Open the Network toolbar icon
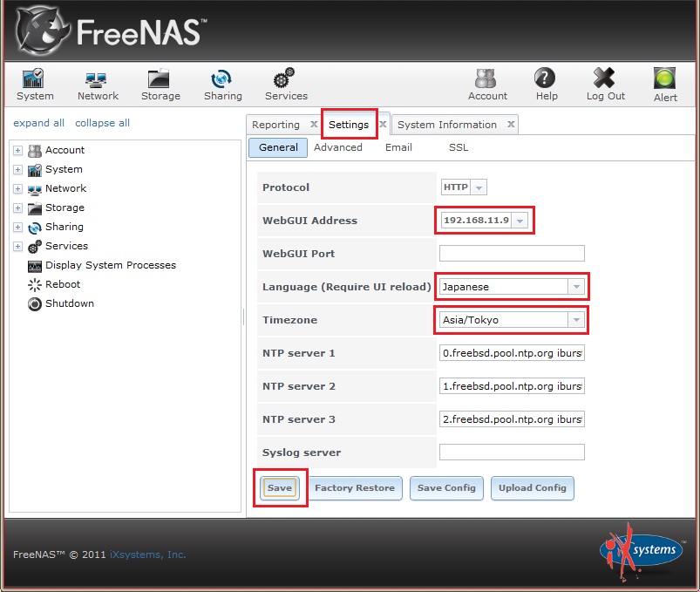 coord(96,80)
